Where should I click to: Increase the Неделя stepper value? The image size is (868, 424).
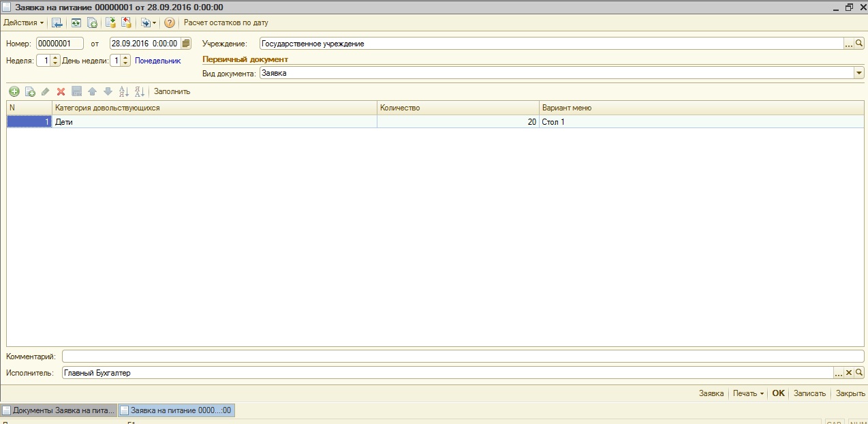pyautogui.click(x=56, y=58)
